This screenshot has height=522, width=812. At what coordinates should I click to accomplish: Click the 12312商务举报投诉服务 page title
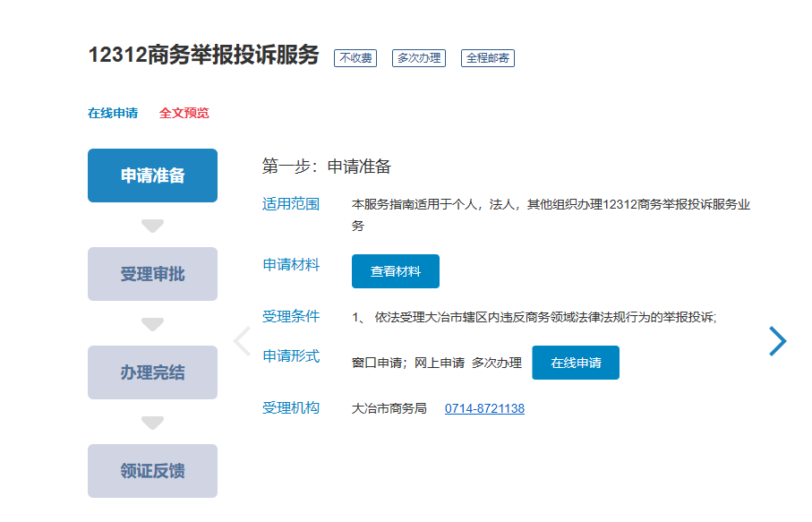203,56
